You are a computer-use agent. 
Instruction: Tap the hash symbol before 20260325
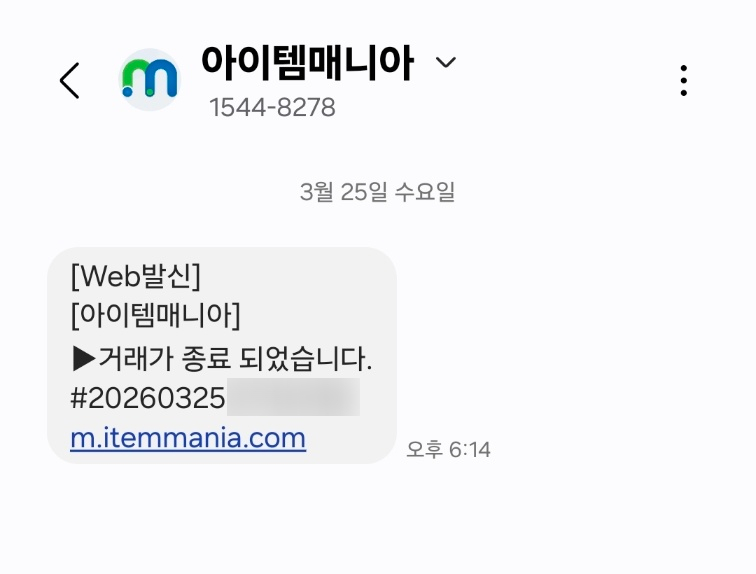point(79,398)
